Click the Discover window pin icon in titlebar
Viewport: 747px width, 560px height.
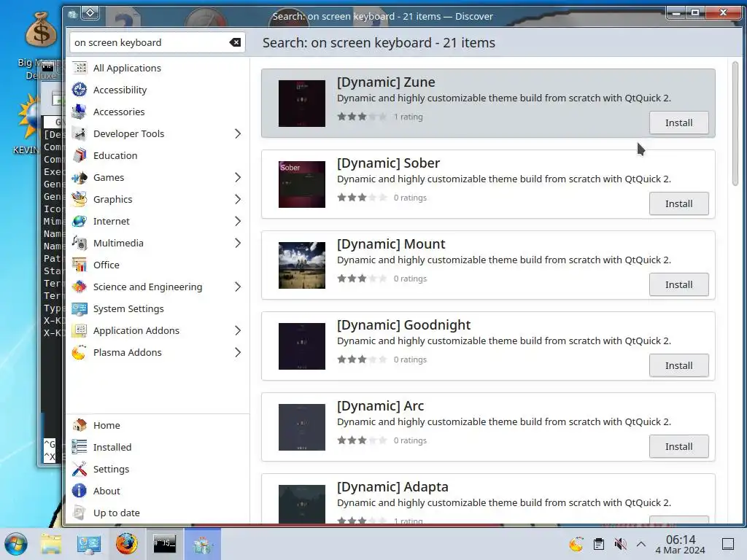90,13
